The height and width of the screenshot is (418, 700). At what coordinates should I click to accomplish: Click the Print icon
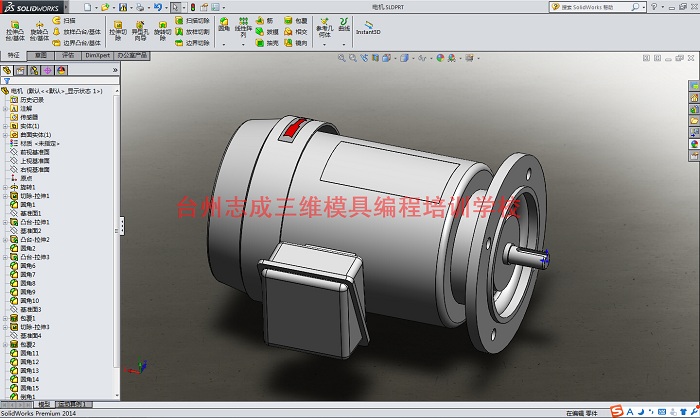coord(140,7)
